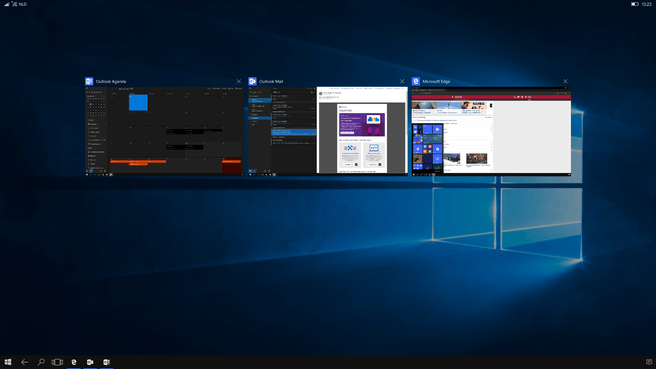
Task: Click the signal strength icon in status bar
Action: click(x=6, y=4)
